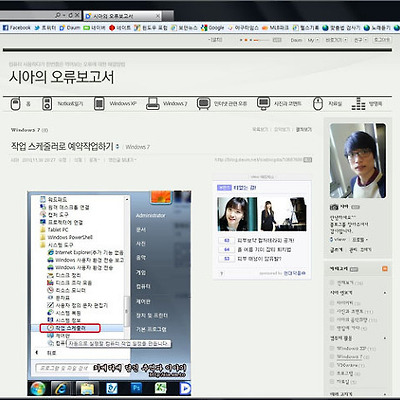Click the question mark in ad box
This screenshot has width=400, height=400.
(x=222, y=273)
